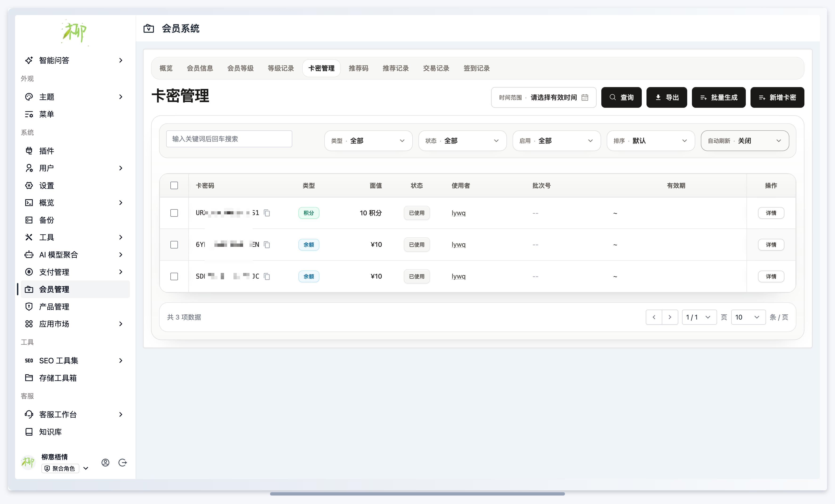Click the 支付管理 coin icon
The height and width of the screenshot is (504, 835).
tap(29, 272)
